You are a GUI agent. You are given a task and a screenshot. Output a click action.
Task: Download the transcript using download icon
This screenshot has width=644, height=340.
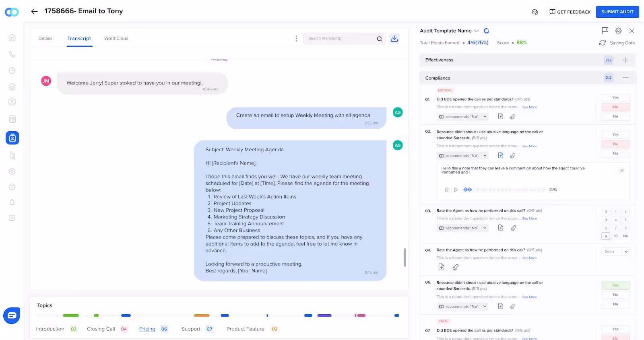tap(394, 39)
